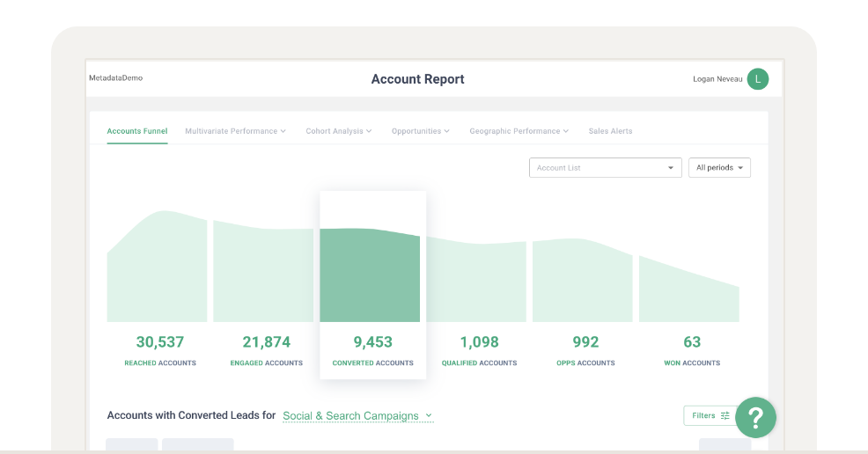The height and width of the screenshot is (454, 868).
Task: Click the QUALIFIED ACCOUNTS label
Action: pos(480,363)
